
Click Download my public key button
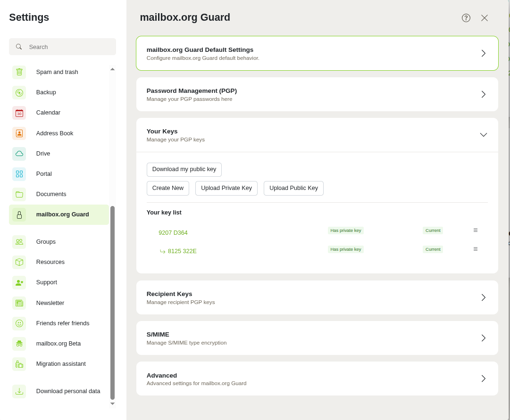184,169
